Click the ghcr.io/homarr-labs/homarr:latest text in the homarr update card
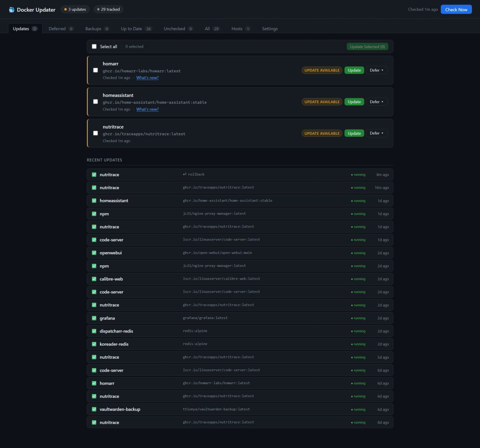This screenshot has height=448, width=480. tap(142, 71)
